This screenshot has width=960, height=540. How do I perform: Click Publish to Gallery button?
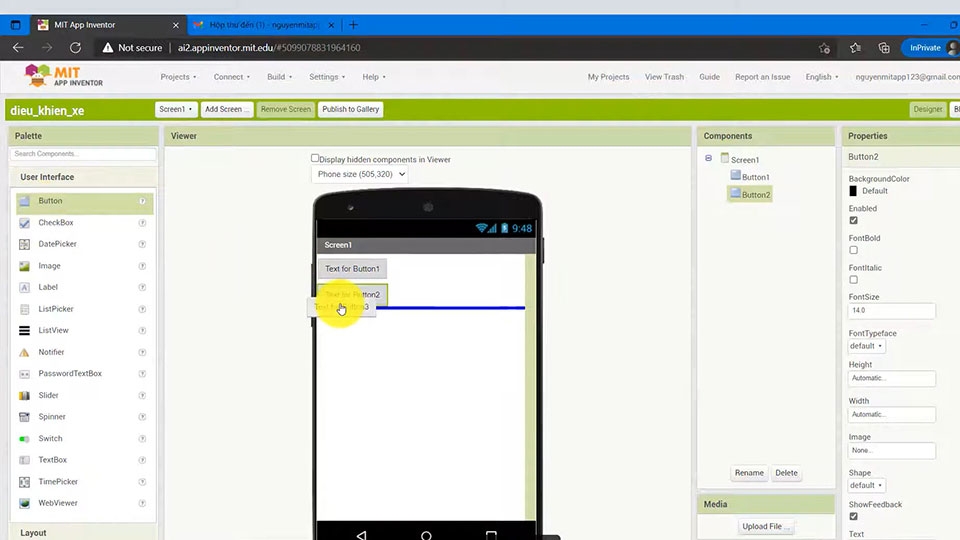click(351, 109)
